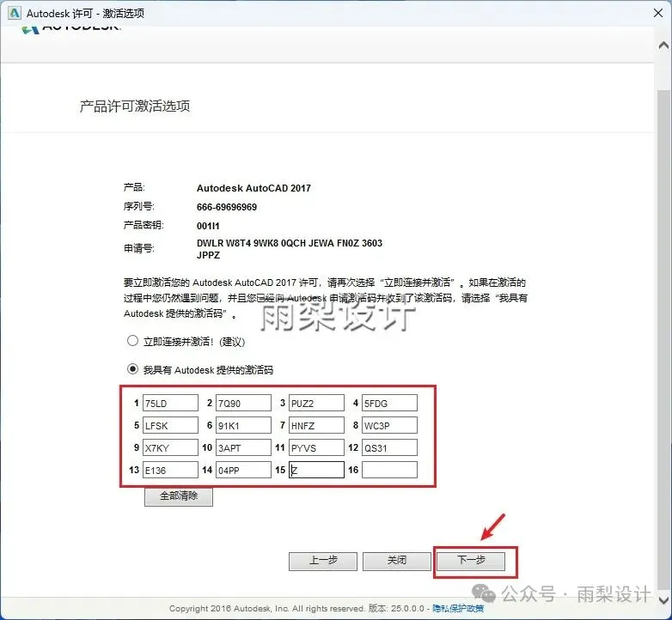Click activation code field 6 containing 91K1
The width and height of the screenshot is (672, 620).
point(243,426)
